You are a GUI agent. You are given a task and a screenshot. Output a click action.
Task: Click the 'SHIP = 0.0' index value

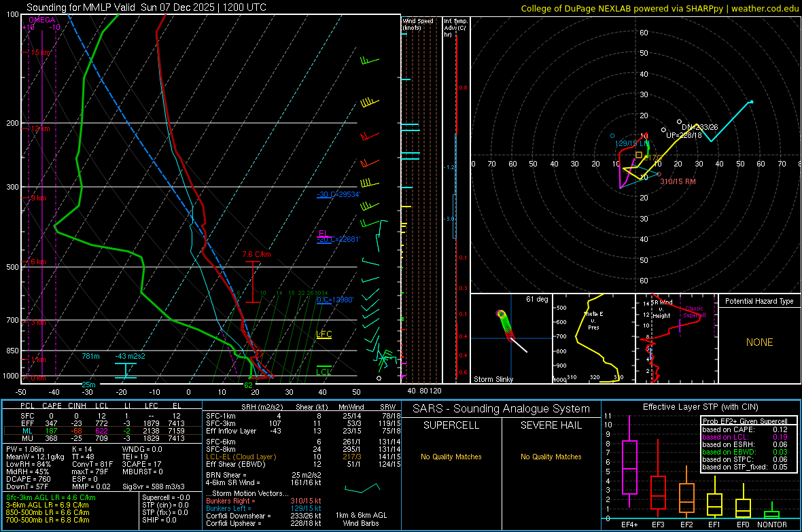coord(159,520)
